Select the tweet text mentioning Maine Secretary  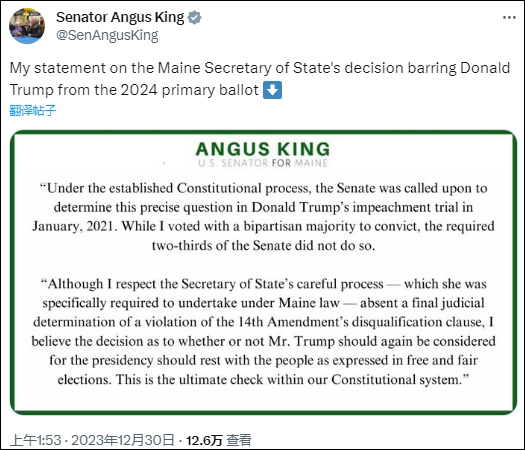pyautogui.click(x=260, y=68)
